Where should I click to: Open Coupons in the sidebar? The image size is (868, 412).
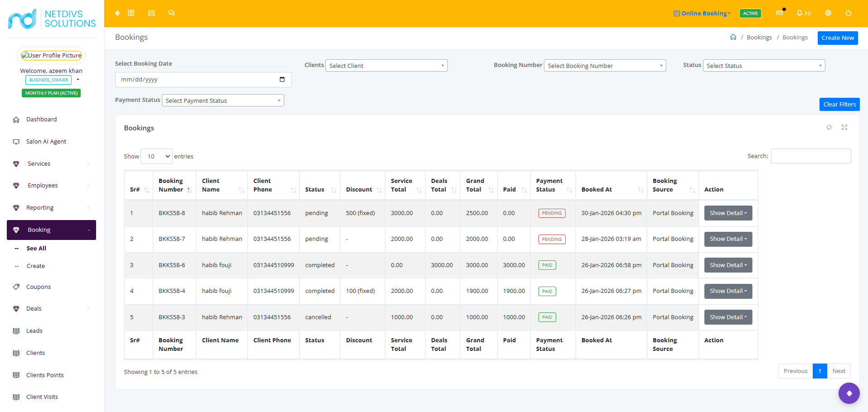39,287
